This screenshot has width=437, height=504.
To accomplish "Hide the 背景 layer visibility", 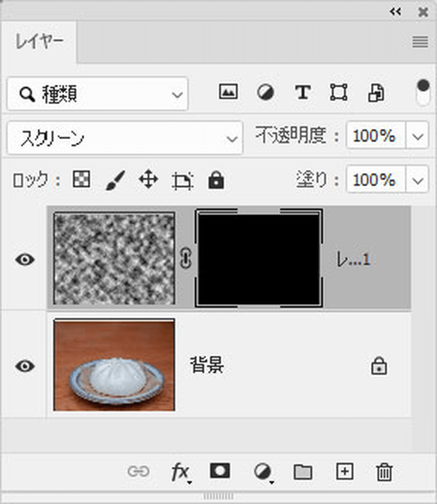I will pos(25,366).
